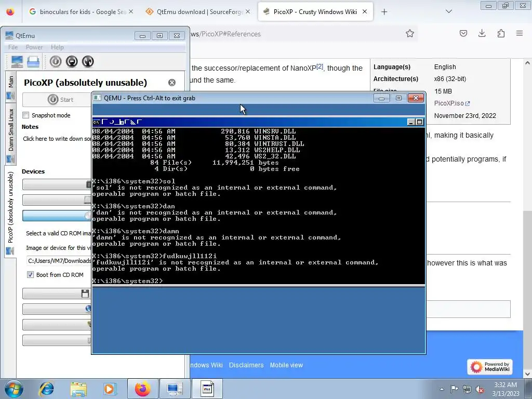Click the power start icon in QtEmu toolbar
The width and height of the screenshot is (532, 399).
click(x=56, y=61)
